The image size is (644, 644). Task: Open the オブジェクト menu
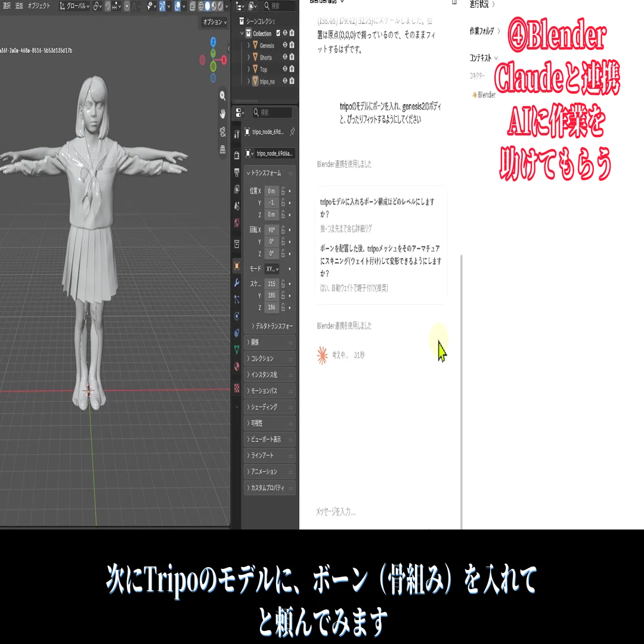coord(39,6)
